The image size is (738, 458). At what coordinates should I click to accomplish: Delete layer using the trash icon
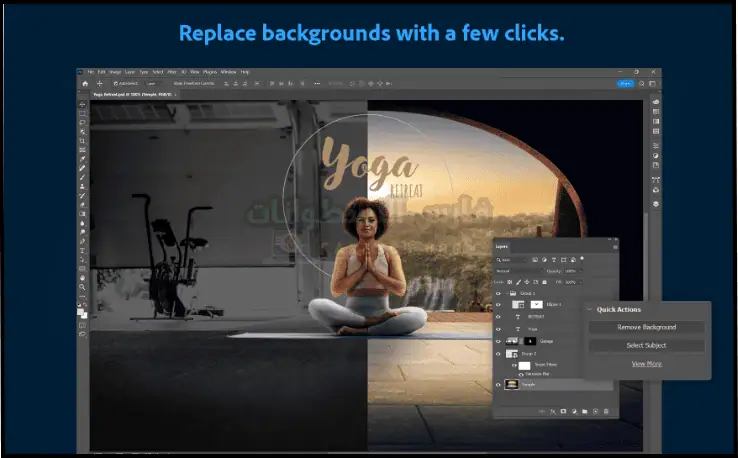click(606, 411)
